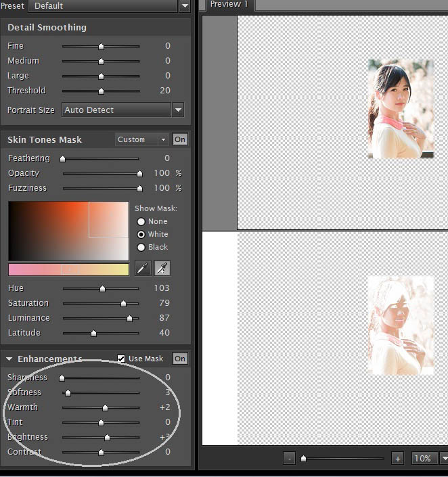Pick a color in the skin tone square

pyautogui.click(x=68, y=230)
